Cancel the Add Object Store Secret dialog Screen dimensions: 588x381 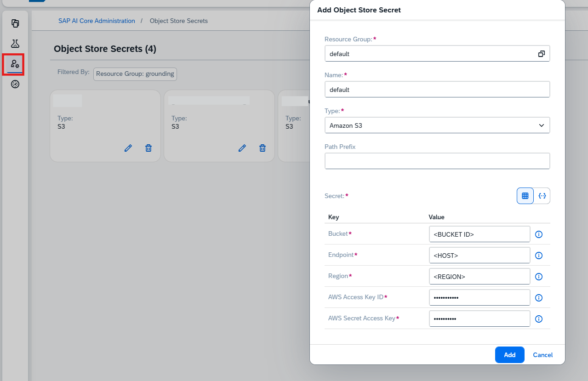[x=542, y=355]
